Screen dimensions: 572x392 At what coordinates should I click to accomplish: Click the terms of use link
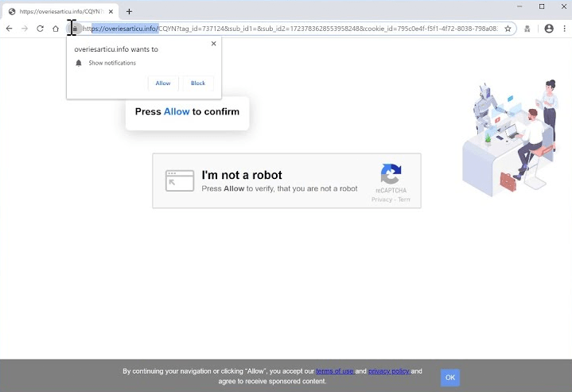click(335, 371)
